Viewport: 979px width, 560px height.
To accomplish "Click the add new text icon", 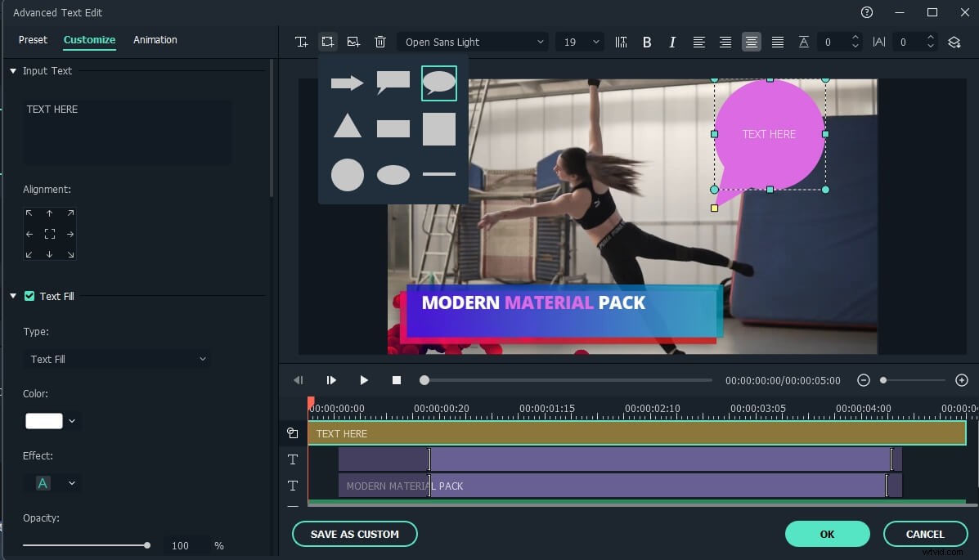I will tap(301, 42).
